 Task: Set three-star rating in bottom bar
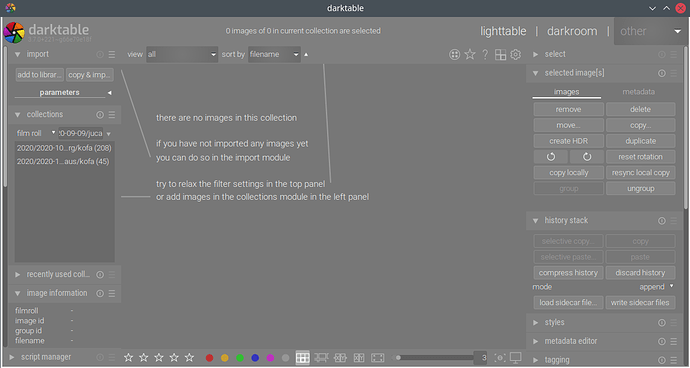pyautogui.click(x=159, y=357)
